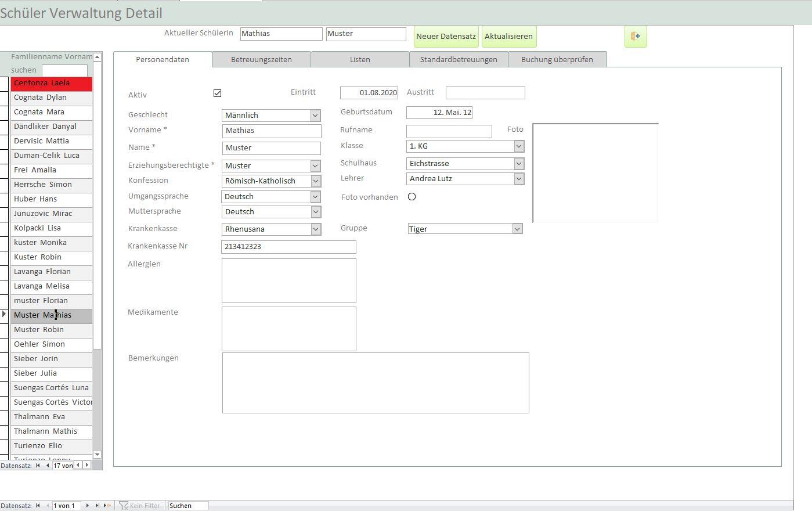
Task: Go to first record in bottom navigation bar
Action: tap(38, 506)
